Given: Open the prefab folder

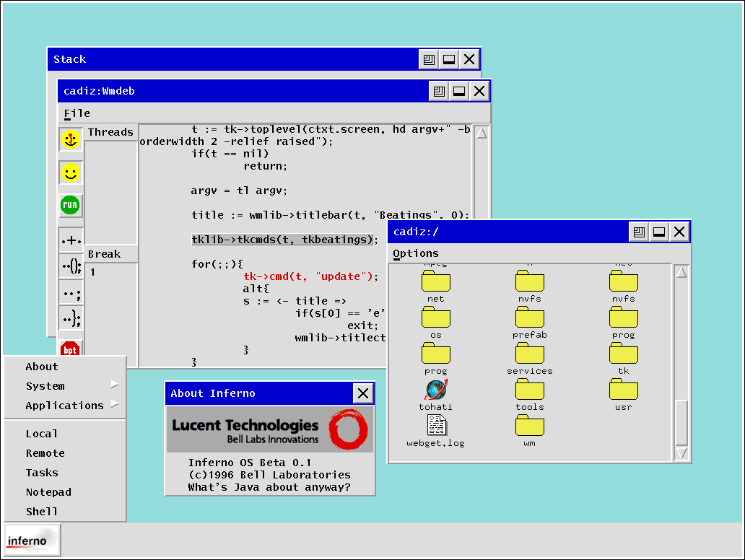Looking at the screenshot, I should (x=529, y=318).
